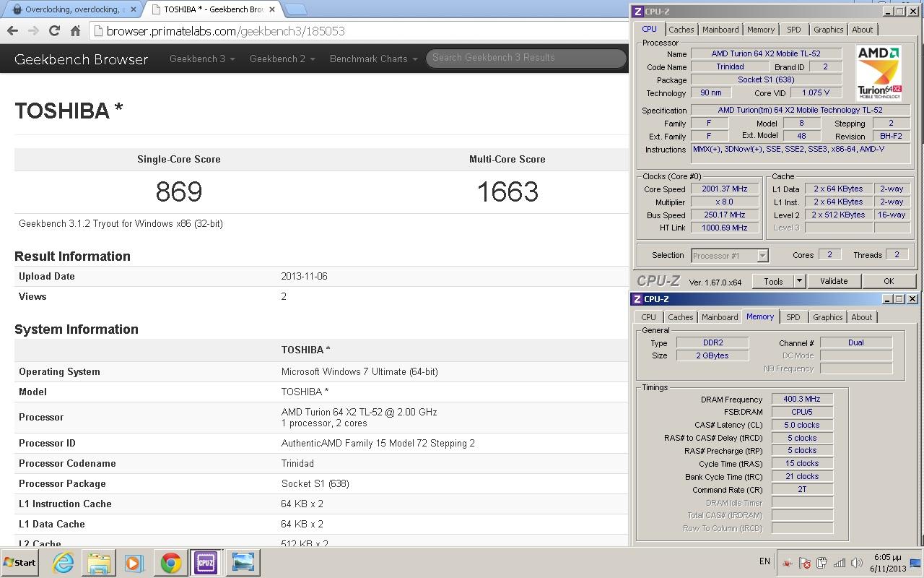Click the DRAM Frequency value 400.3 MHz
Viewport: 924px width, 578px height.
click(802, 400)
